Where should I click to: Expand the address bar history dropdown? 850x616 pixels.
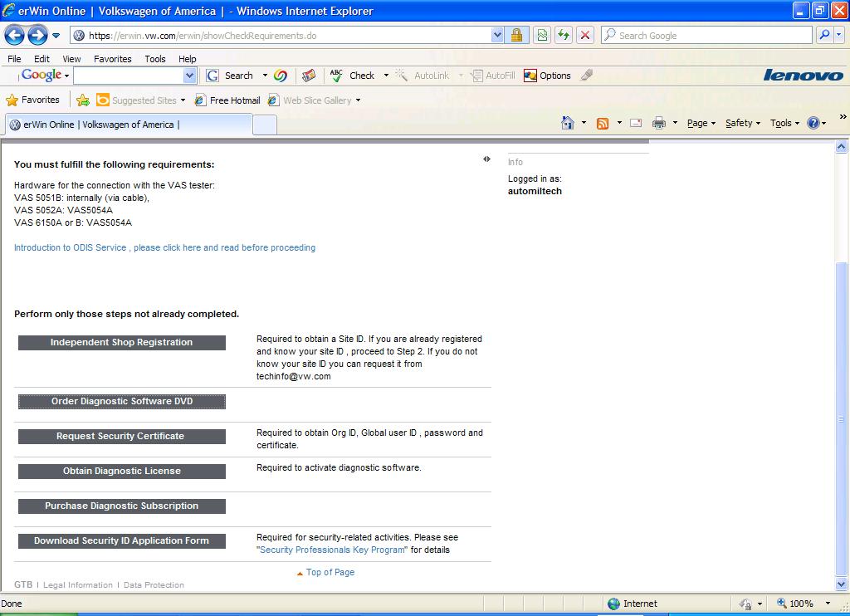(497, 36)
